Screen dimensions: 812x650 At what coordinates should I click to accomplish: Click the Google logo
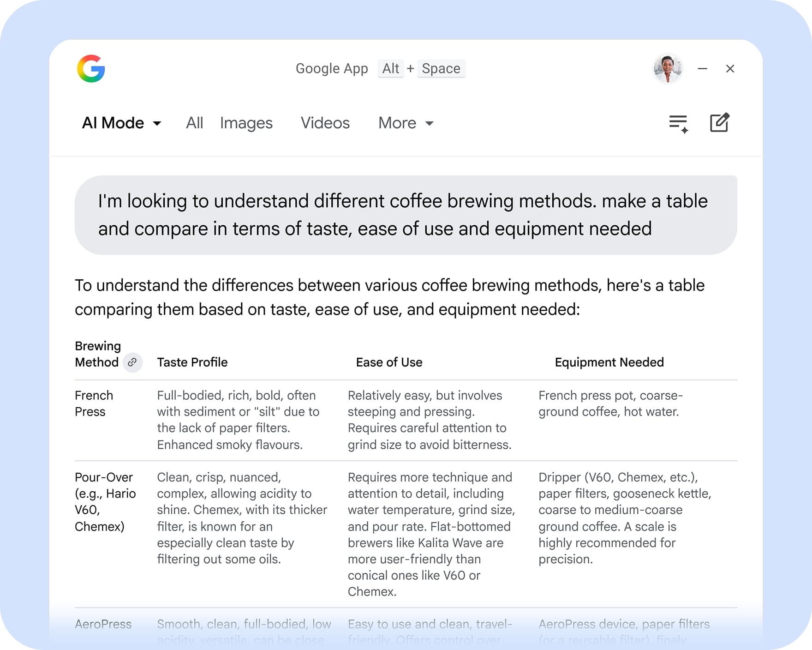pos(92,69)
